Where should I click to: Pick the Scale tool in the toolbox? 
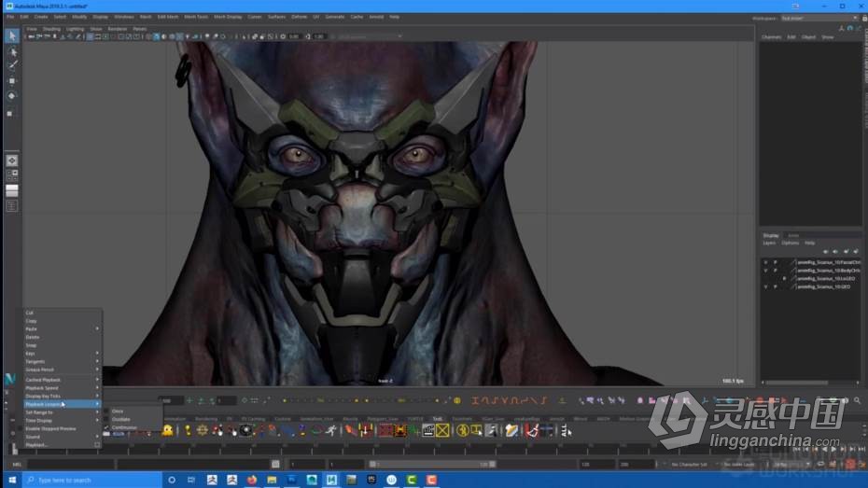10,114
